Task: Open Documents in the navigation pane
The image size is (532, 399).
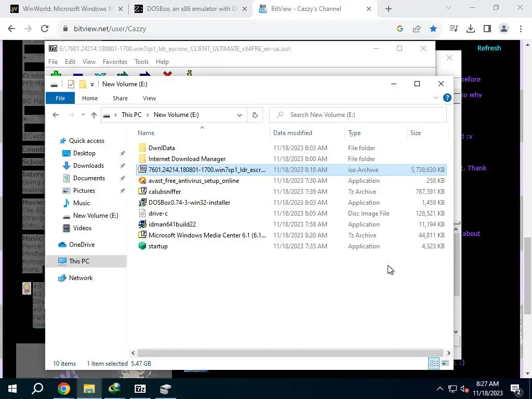Action: coord(89,178)
